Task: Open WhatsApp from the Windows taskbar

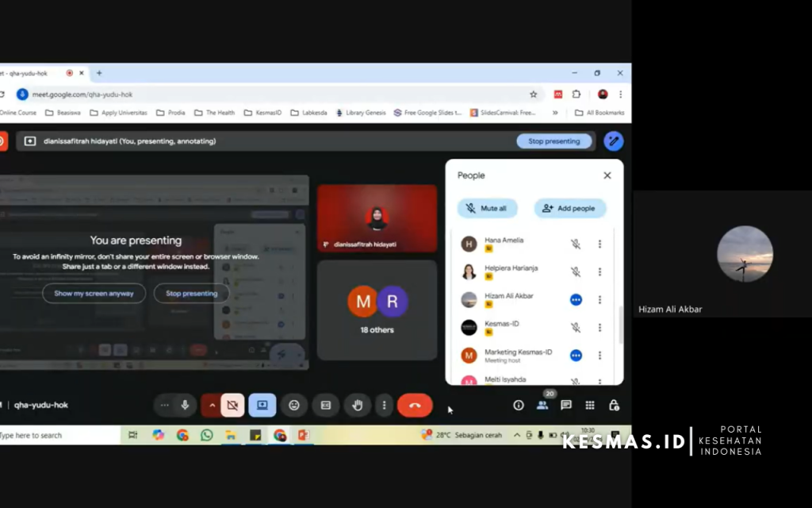Action: (207, 435)
